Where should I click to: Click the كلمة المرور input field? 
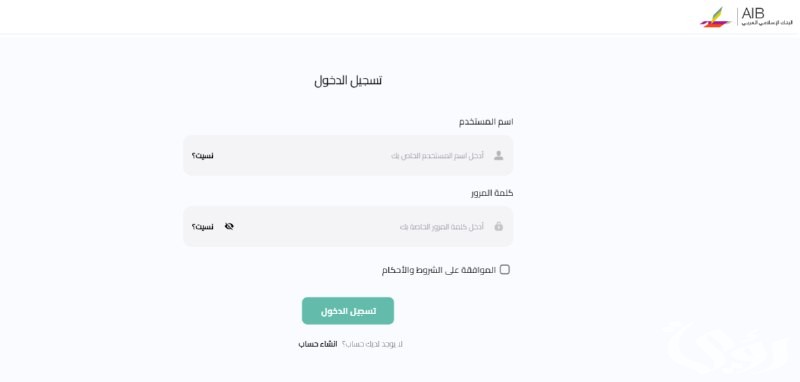[348, 226]
